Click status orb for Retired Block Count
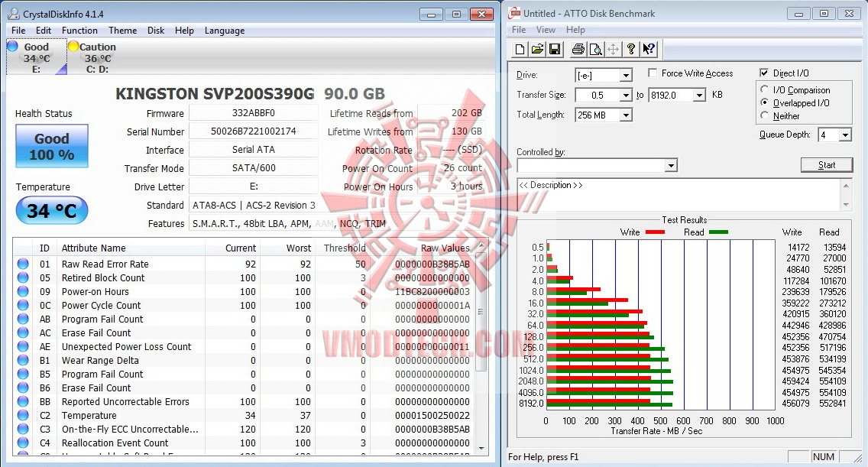This screenshot has height=467, width=868. (23, 277)
